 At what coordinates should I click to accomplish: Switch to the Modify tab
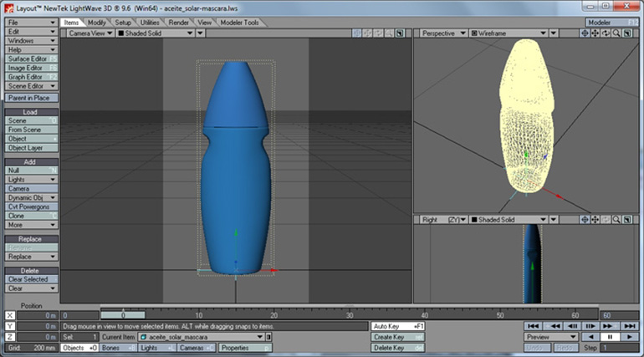coord(97,23)
